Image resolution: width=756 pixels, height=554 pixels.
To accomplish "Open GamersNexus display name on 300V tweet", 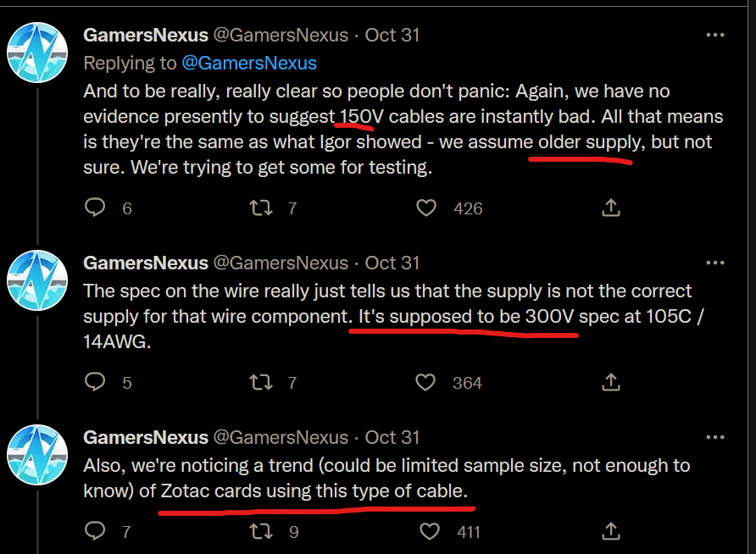I will coord(146,263).
